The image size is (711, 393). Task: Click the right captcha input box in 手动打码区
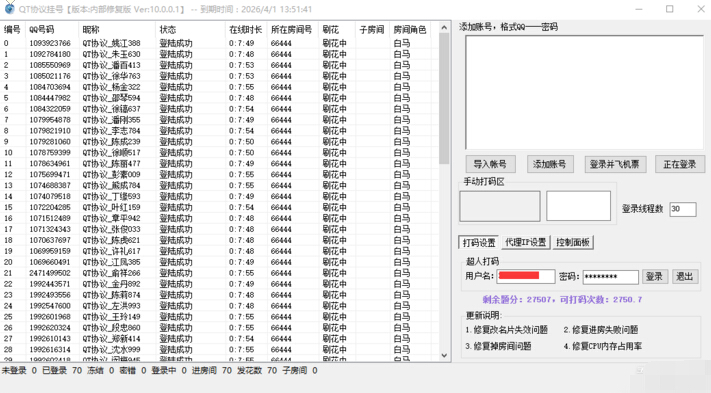[578, 206]
